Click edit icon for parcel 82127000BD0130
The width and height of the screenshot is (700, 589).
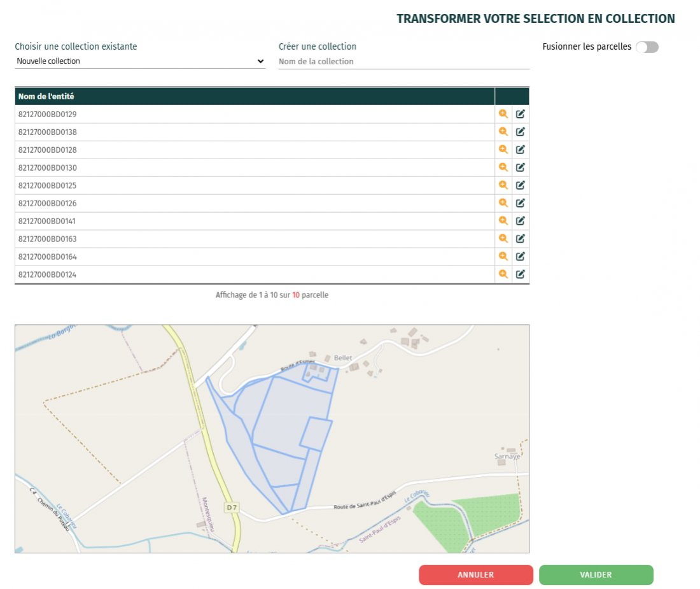coord(520,167)
